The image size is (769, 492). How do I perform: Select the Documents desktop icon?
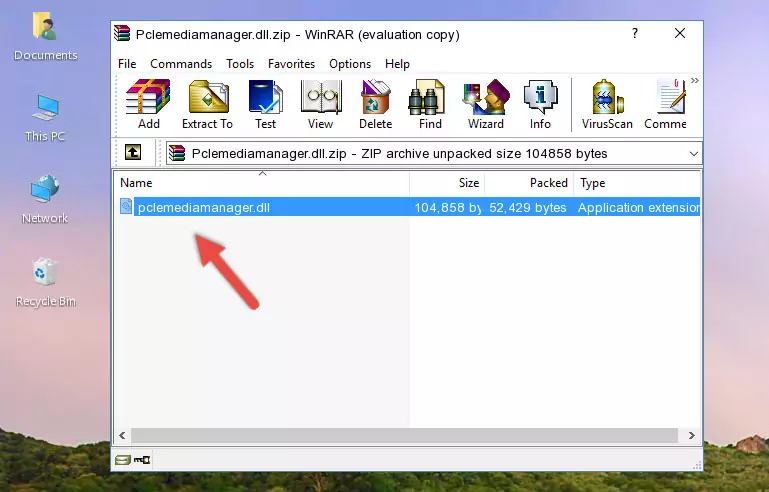45,36
